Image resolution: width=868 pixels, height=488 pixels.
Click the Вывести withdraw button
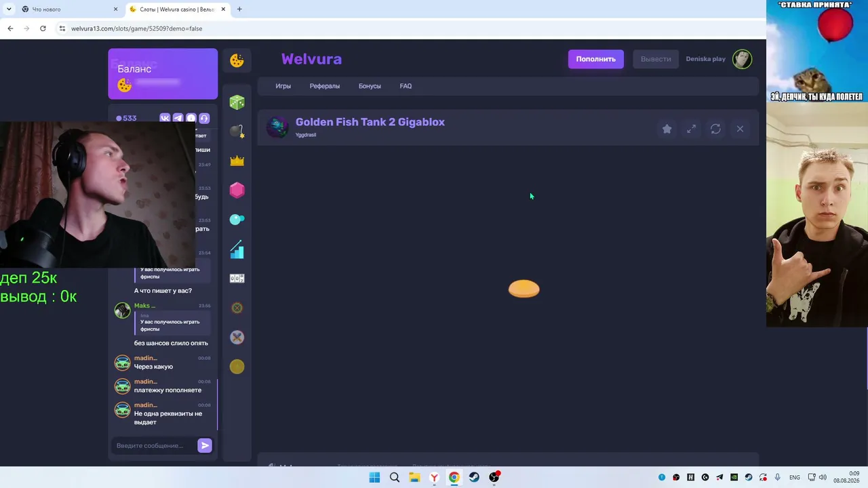(656, 59)
